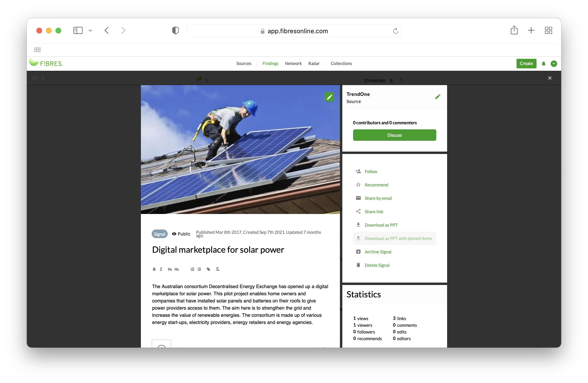Open the account dropdown next to the bell

[554, 63]
